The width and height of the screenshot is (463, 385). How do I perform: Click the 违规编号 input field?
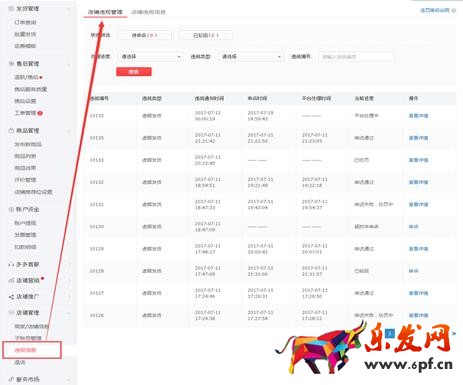point(357,57)
